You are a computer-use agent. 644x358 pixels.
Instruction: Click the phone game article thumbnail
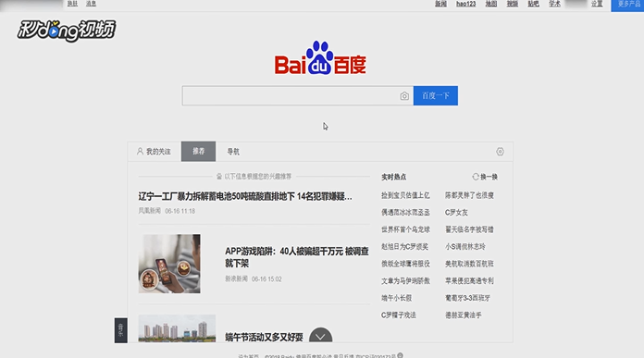point(169,264)
